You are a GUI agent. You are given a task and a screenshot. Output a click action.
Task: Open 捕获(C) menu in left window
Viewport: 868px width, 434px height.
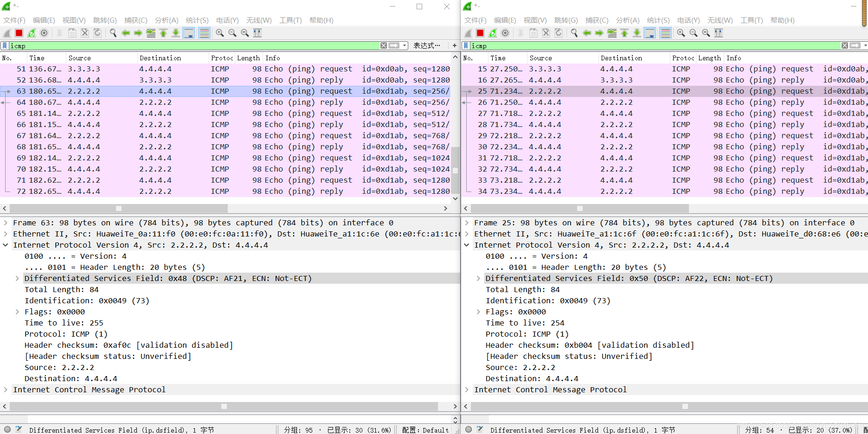pyautogui.click(x=135, y=20)
